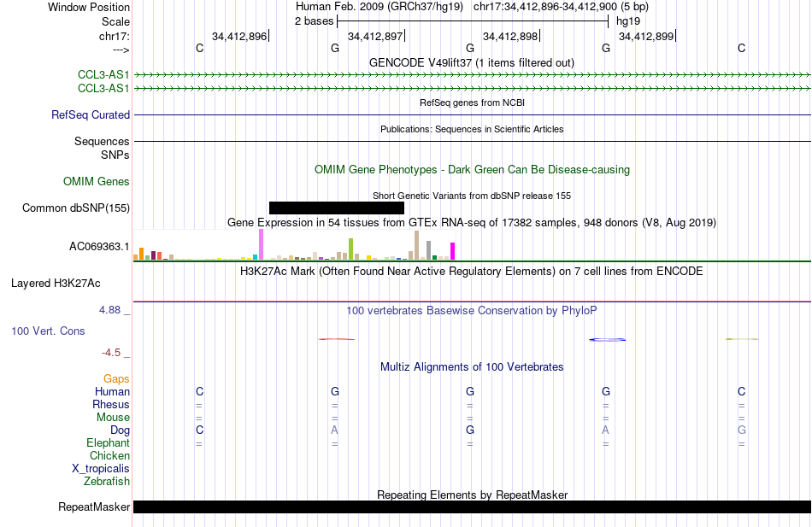This screenshot has width=812, height=527.
Task: Click the GENCODE V49lift37 track title
Action: coord(472,62)
